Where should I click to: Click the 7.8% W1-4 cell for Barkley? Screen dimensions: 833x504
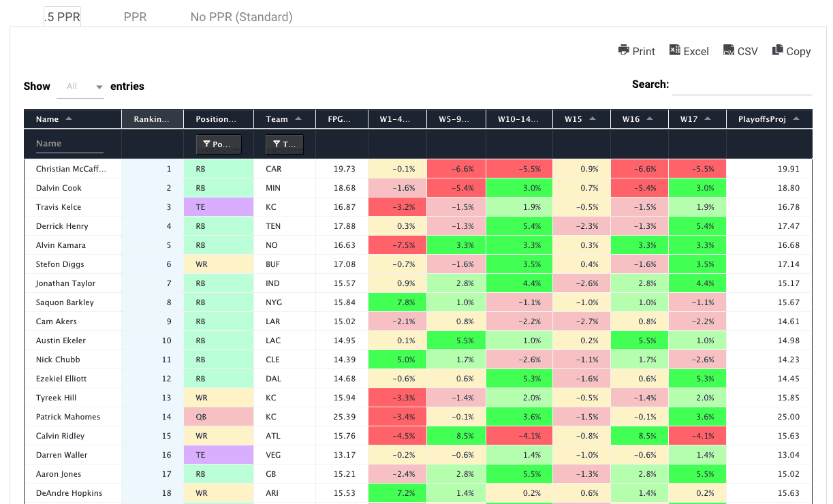[398, 302]
